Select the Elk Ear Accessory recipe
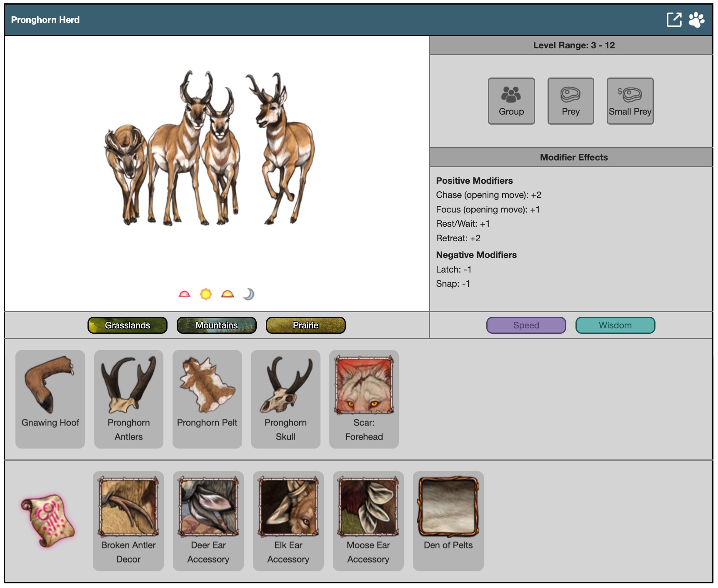The image size is (718, 588). (288, 520)
